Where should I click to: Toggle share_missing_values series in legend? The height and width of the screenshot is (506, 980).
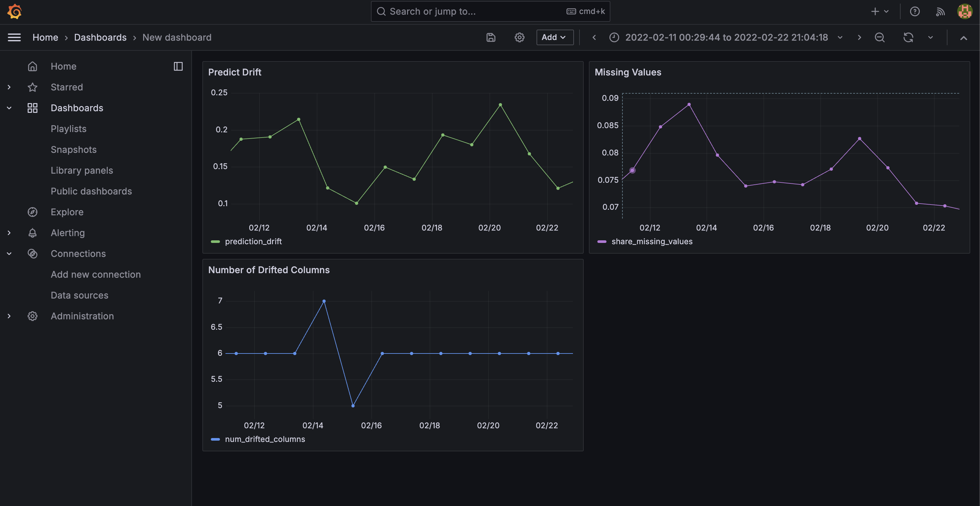click(x=652, y=241)
